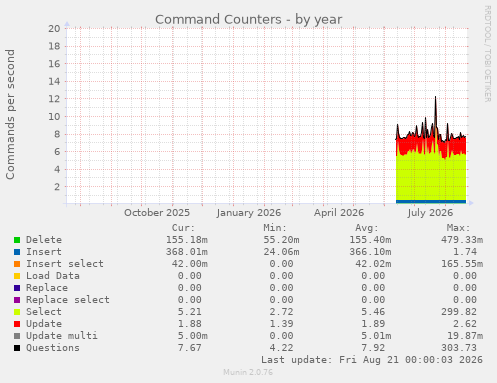Click Update min value 1.39

point(281,324)
